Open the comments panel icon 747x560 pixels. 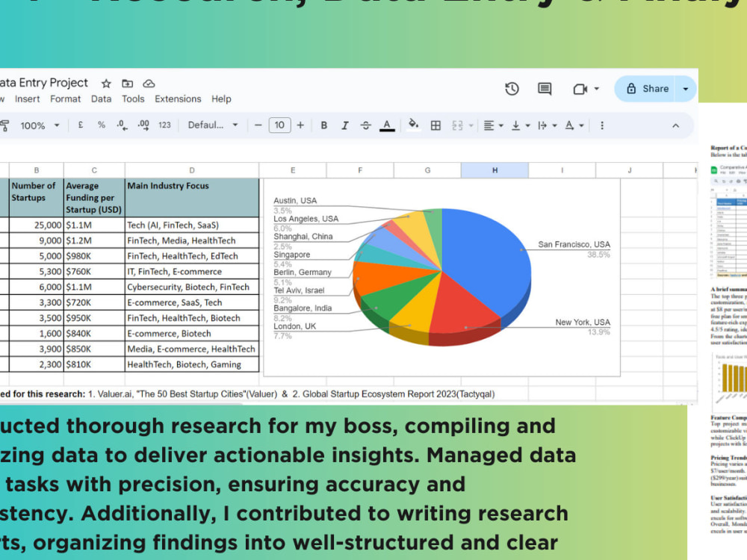[545, 89]
